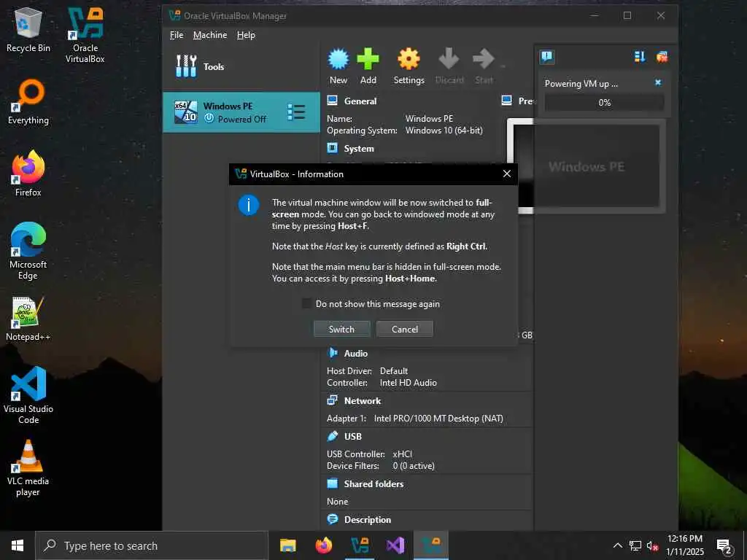Select the Windows PE virtual machine entry
The width and height of the screenshot is (747, 560).
click(x=241, y=112)
